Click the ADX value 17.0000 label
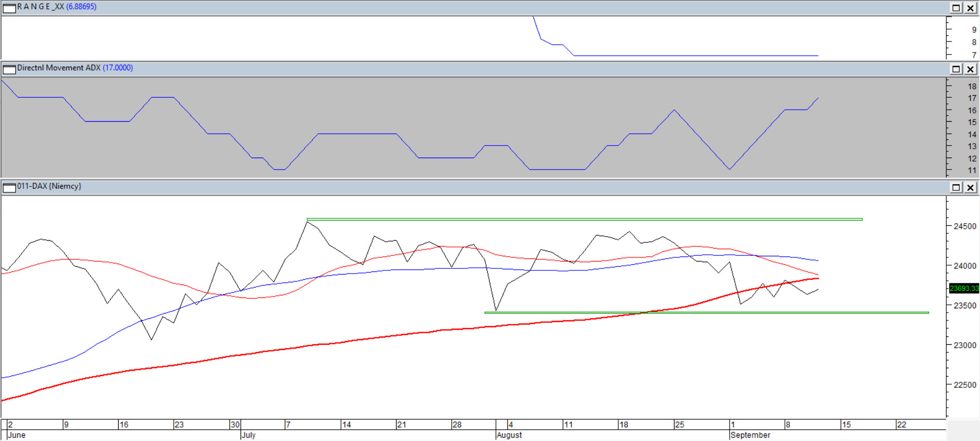The height and width of the screenshot is (441, 980). 118,68
